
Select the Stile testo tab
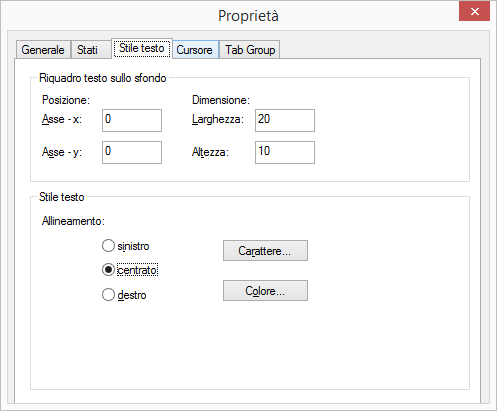[x=142, y=48]
